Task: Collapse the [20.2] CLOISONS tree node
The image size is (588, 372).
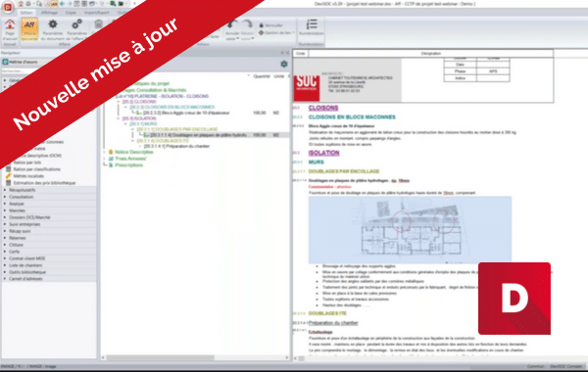Action: point(119,102)
